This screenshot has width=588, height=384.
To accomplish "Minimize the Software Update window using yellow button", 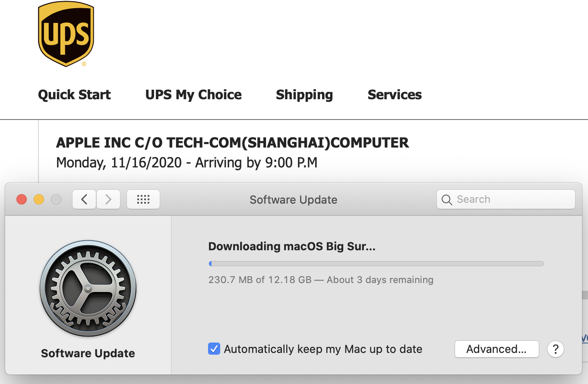I will (x=39, y=199).
